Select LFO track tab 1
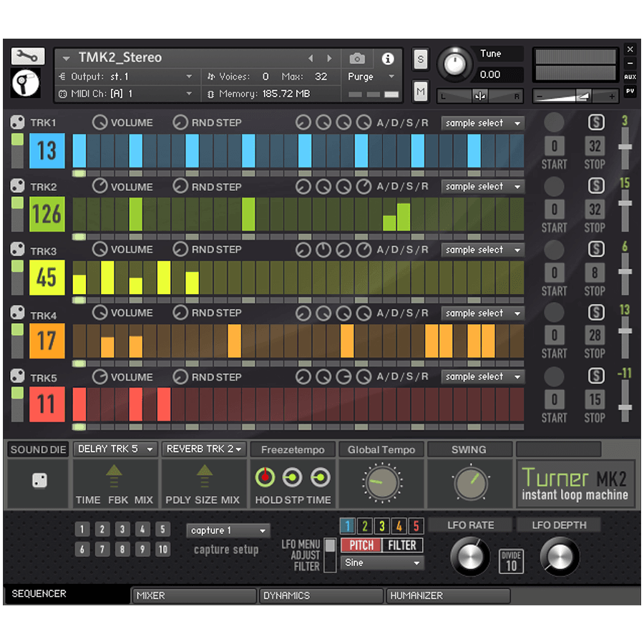The width and height of the screenshot is (644, 644). click(x=348, y=526)
